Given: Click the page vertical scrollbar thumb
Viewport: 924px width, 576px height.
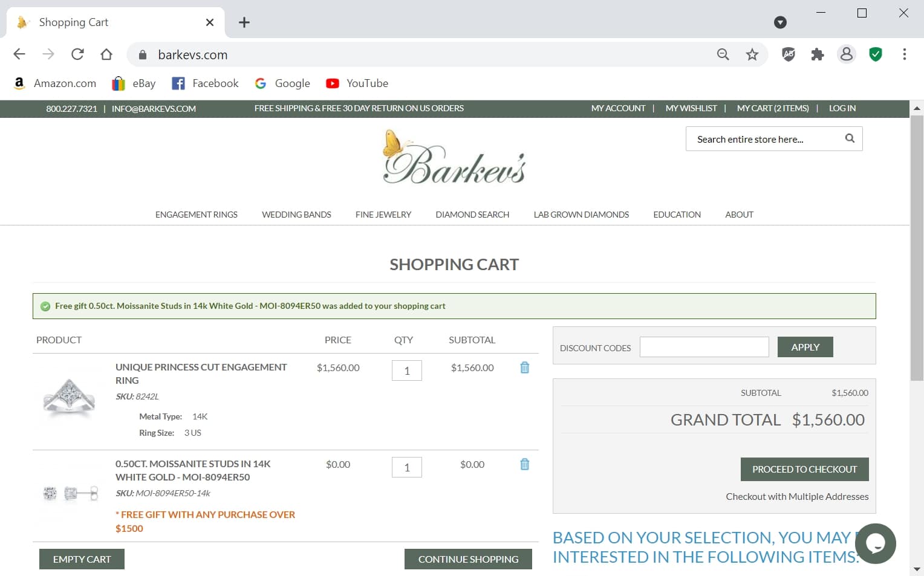Looking at the screenshot, I should [917, 248].
